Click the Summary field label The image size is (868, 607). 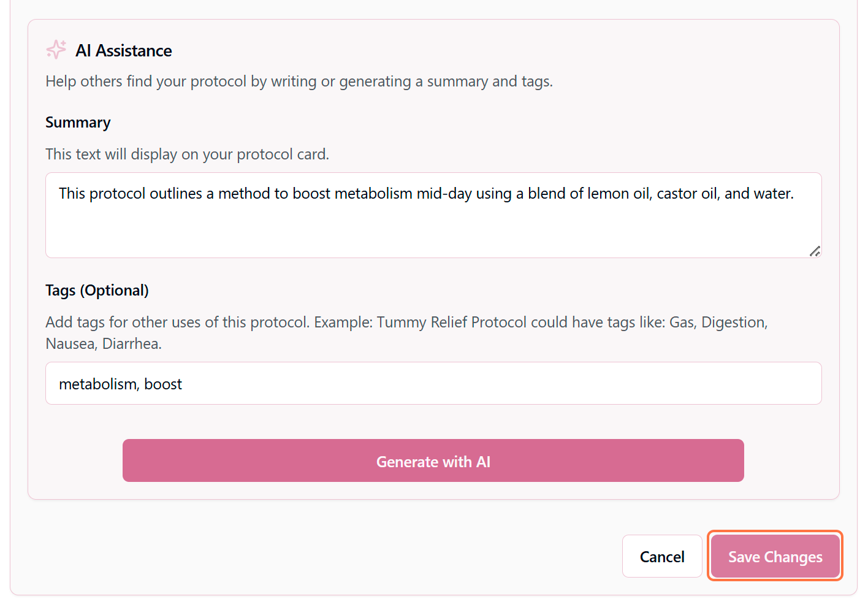[x=78, y=123]
